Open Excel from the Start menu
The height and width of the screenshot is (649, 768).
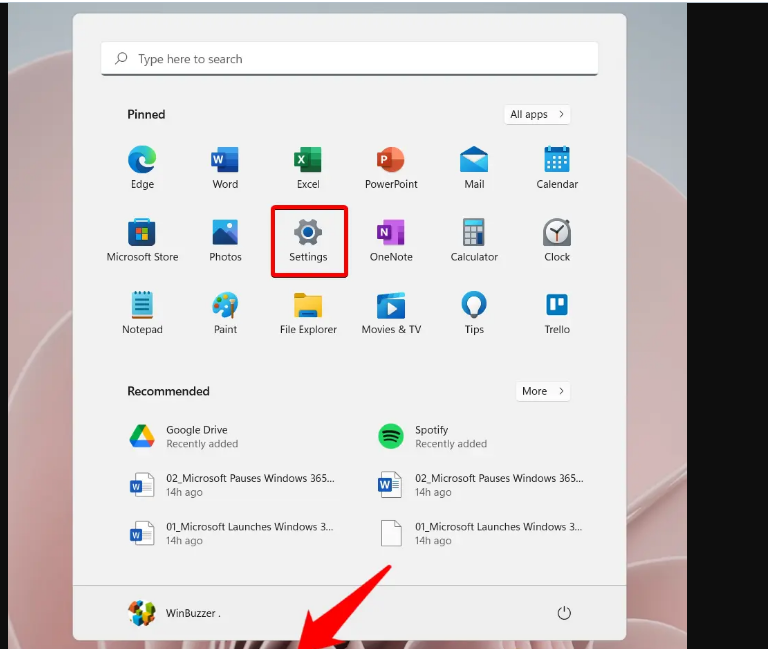(x=308, y=167)
